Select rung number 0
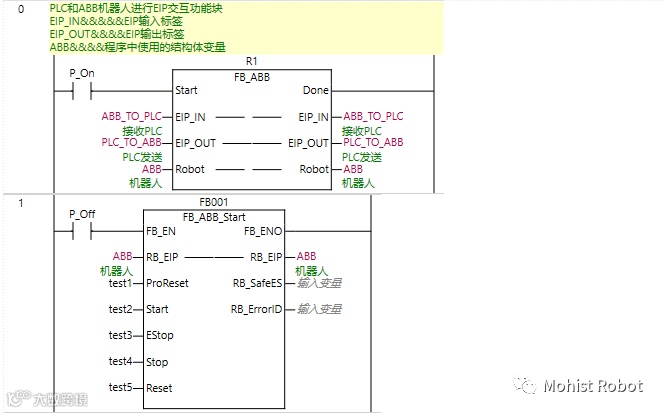This screenshot has width=664, height=413. click(x=21, y=9)
